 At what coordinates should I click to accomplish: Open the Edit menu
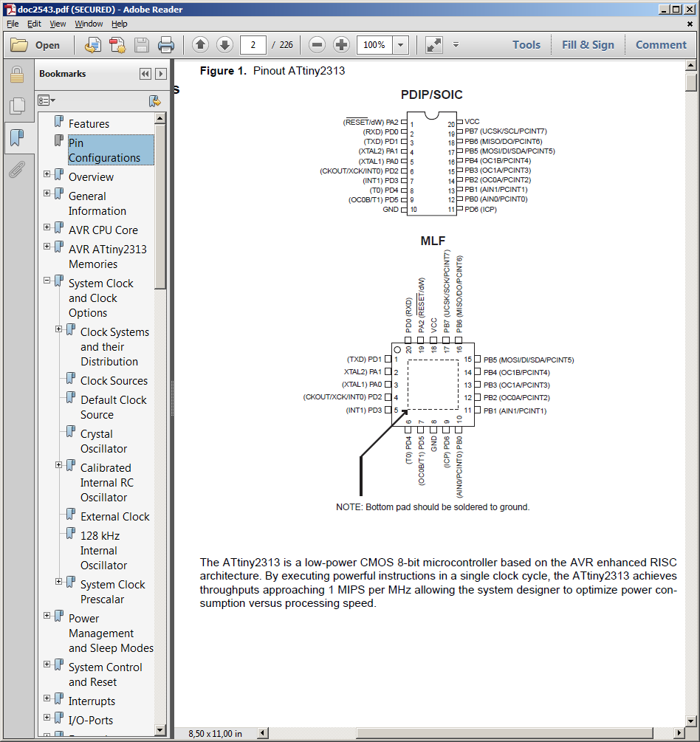(x=34, y=24)
